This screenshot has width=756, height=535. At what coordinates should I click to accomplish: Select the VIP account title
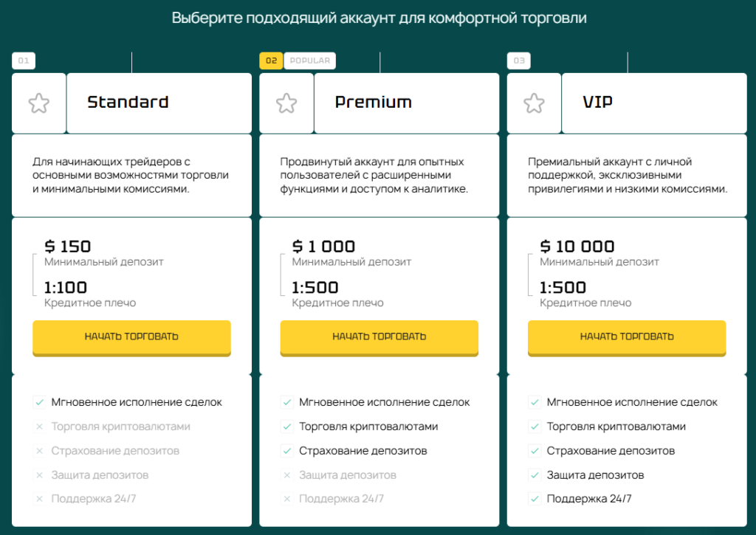point(597,103)
